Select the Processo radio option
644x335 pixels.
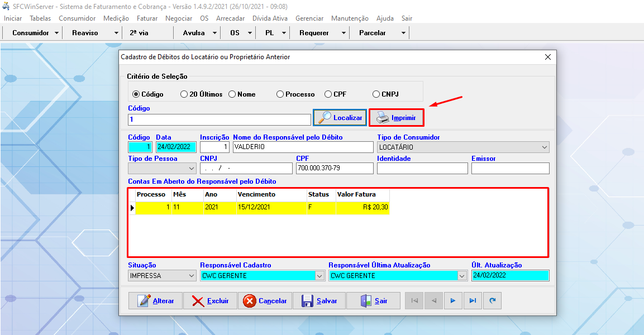[280, 94]
